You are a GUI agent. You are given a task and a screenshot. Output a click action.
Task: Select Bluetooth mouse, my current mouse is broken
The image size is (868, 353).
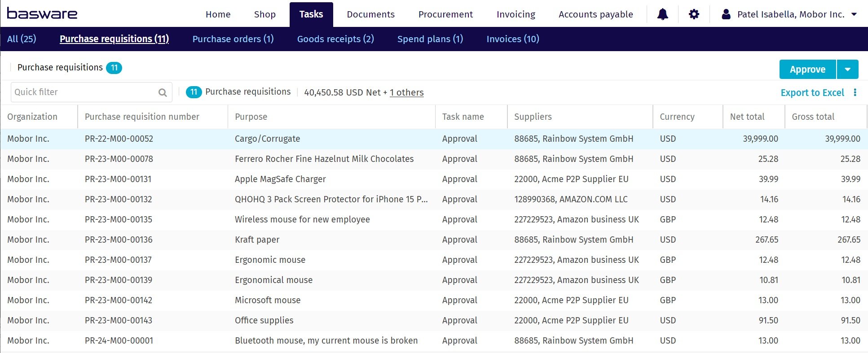pyautogui.click(x=326, y=340)
